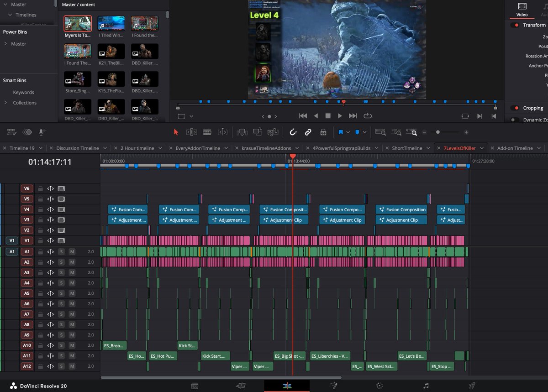Click the Match Frame icon in viewer
This screenshot has height=392, width=548.
click(x=465, y=116)
